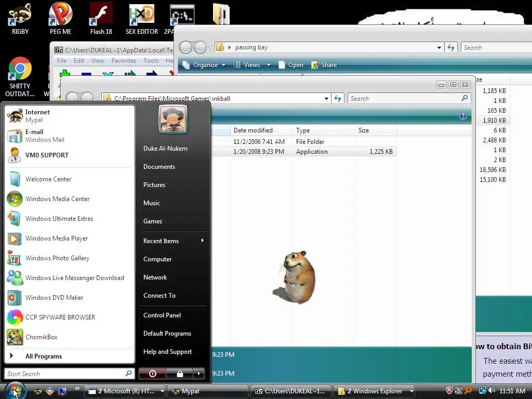Switch to Mypal taskbar button
This screenshot has width=532, height=399.
tap(208, 391)
